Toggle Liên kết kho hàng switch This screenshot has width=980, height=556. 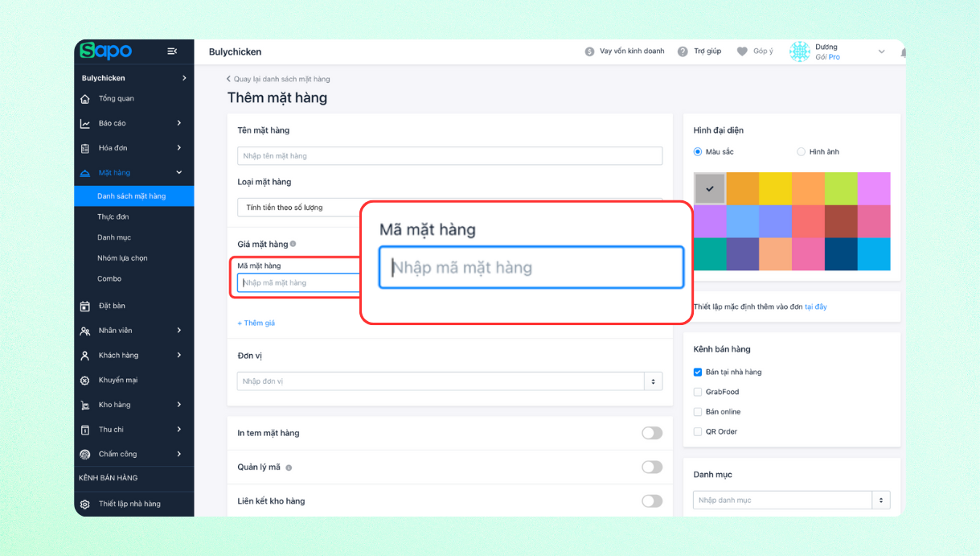[652, 500]
